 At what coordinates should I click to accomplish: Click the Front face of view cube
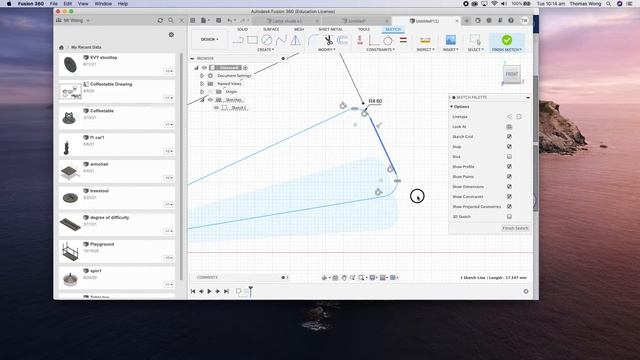512,74
